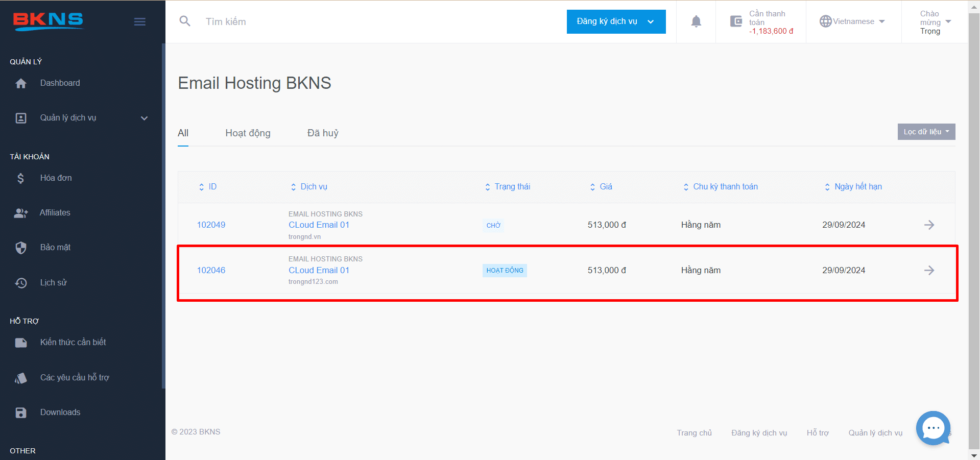Click the wallet payment icon
Screen dimensions: 980x460
736,21
